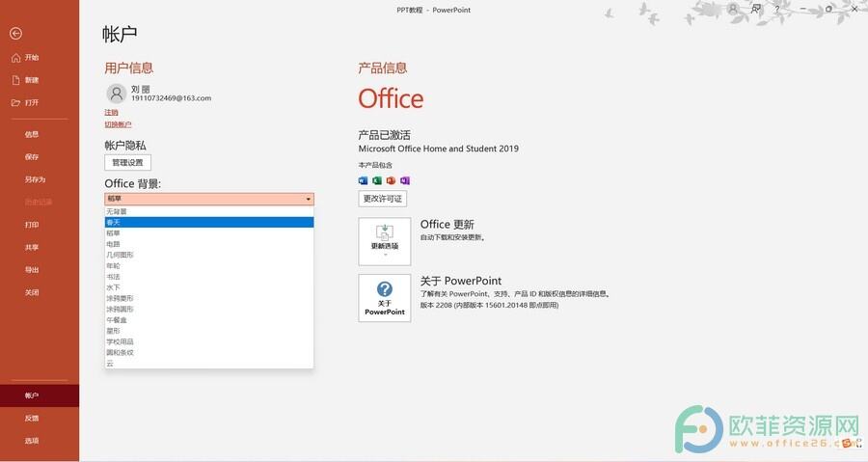
Task: Choose 云 at the bottom of the background list
Action: tap(209, 364)
